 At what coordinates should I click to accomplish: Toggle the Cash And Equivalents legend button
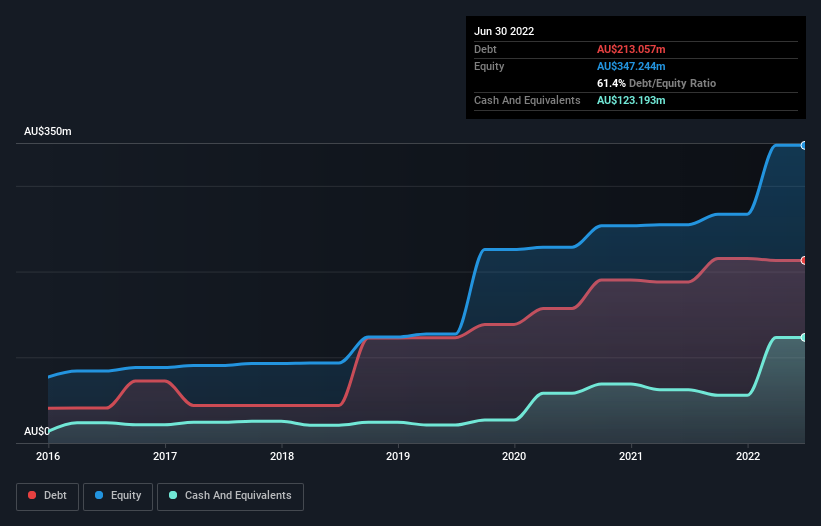230,496
